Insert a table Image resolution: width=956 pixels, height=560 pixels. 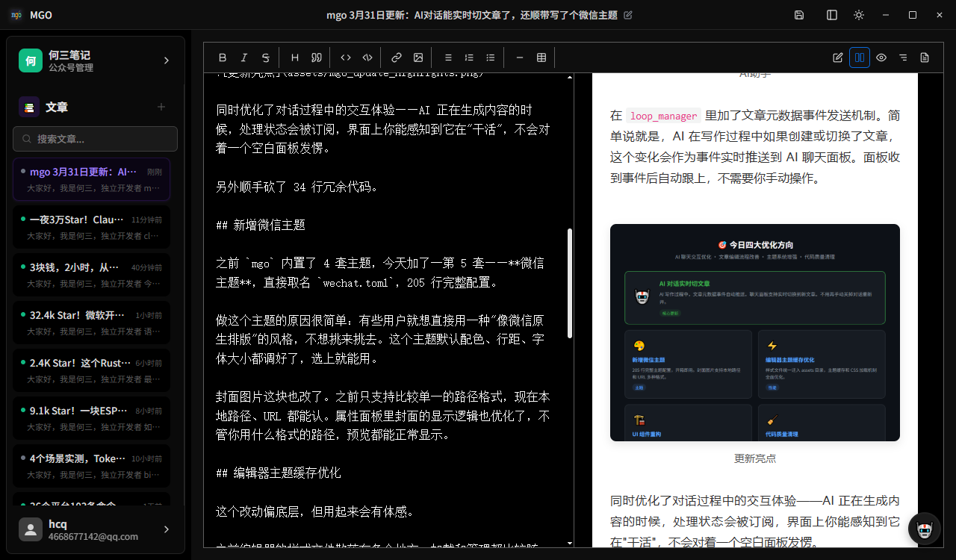coord(541,57)
